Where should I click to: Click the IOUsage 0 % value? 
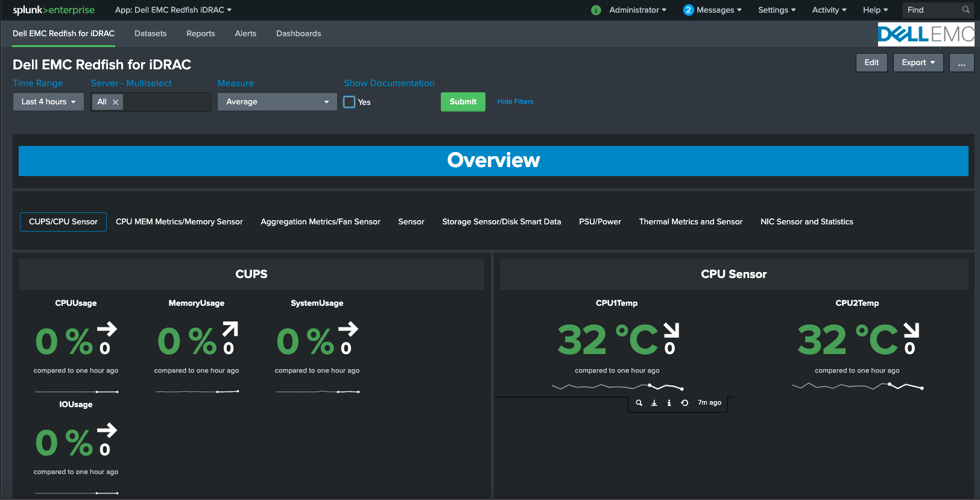pyautogui.click(x=64, y=443)
